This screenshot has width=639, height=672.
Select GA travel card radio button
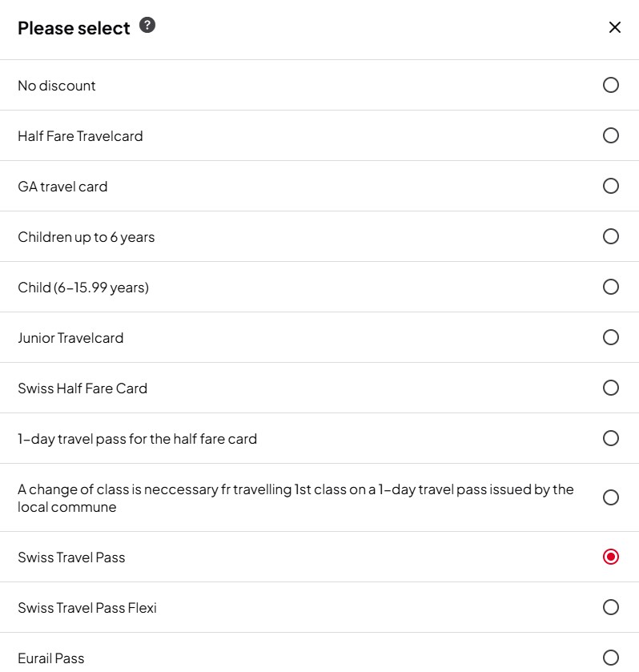pos(610,186)
